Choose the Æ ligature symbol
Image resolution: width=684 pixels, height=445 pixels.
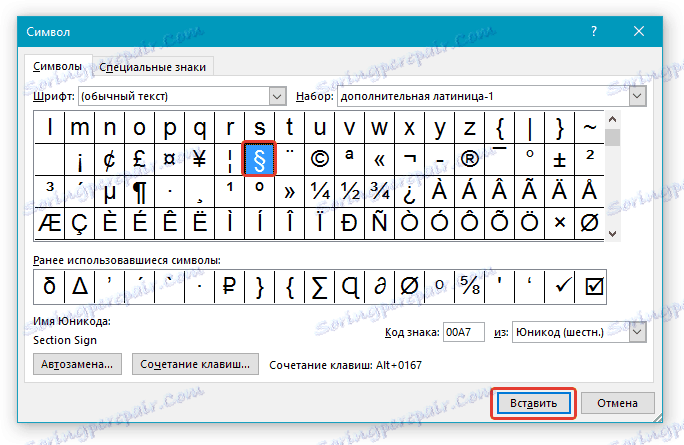[x=49, y=223]
